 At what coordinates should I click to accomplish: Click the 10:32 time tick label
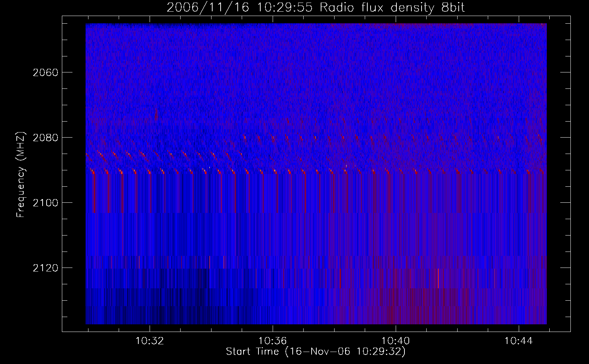pyautogui.click(x=150, y=341)
